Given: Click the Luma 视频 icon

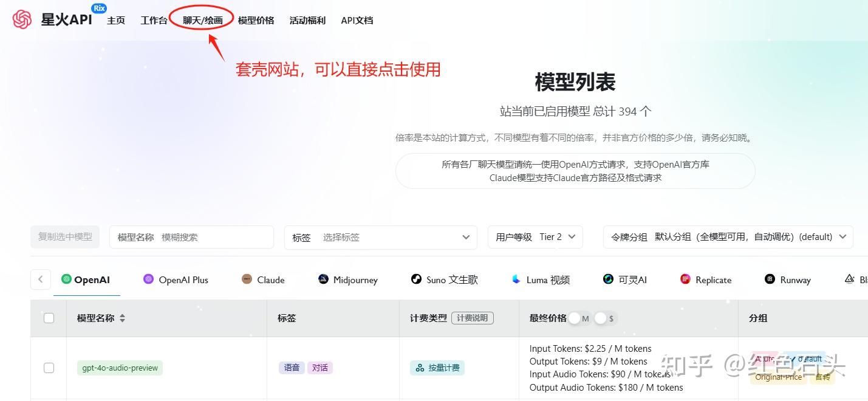Looking at the screenshot, I should click(x=516, y=279).
